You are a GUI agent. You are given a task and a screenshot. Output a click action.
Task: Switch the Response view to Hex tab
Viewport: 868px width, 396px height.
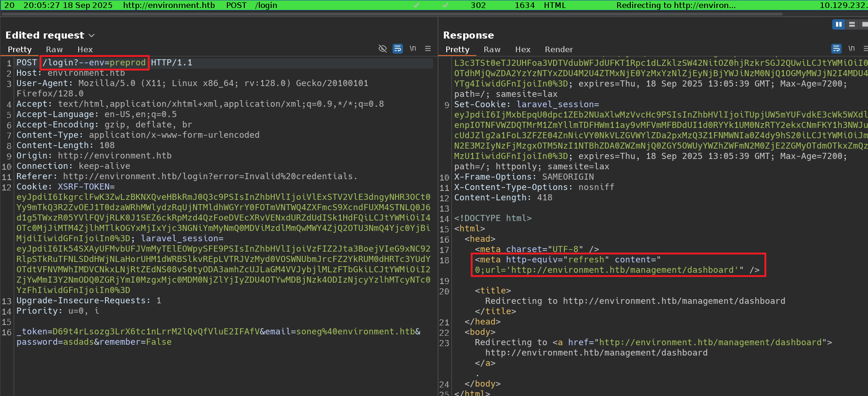522,49
